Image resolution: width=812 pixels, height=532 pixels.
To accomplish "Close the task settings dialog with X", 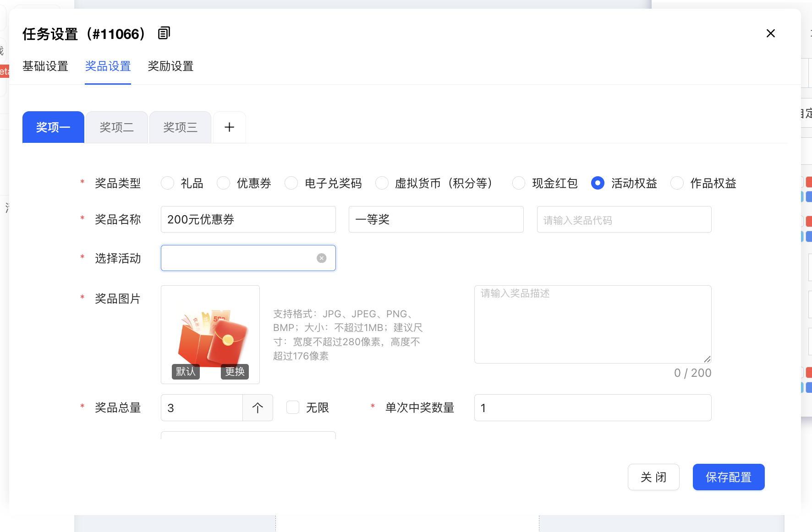I will [770, 33].
